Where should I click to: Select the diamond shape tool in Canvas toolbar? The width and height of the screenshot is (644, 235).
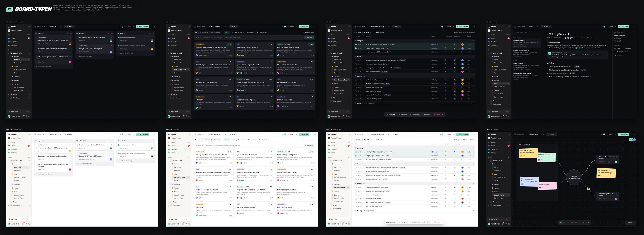coord(572,222)
